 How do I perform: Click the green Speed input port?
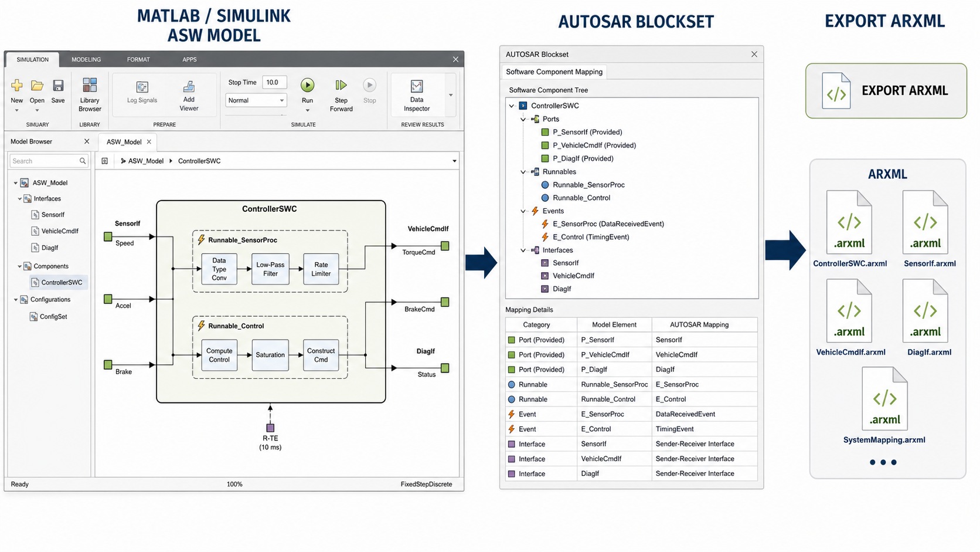[108, 236]
